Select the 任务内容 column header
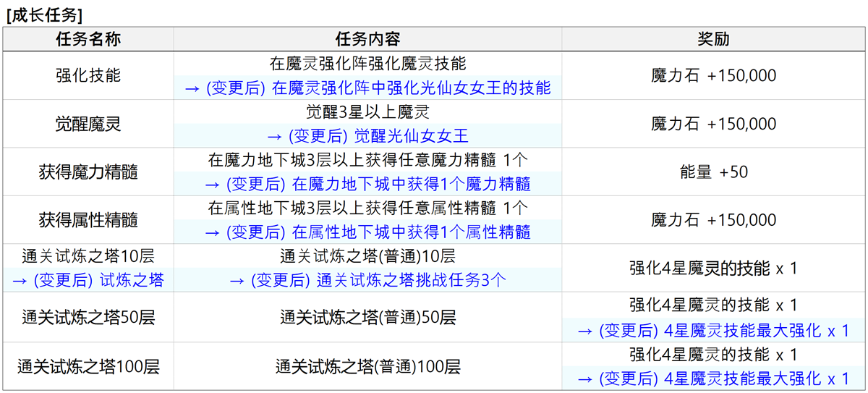This screenshot has height=393, width=868. 367,40
